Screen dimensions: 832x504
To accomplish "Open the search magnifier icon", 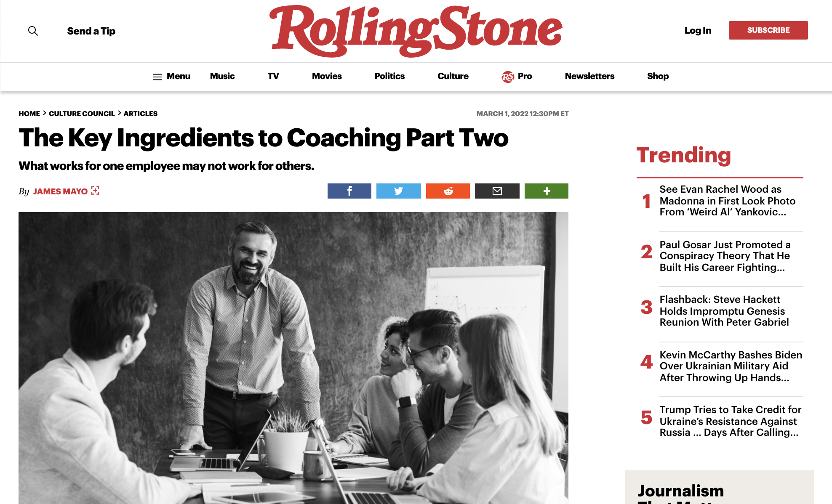I will (33, 31).
